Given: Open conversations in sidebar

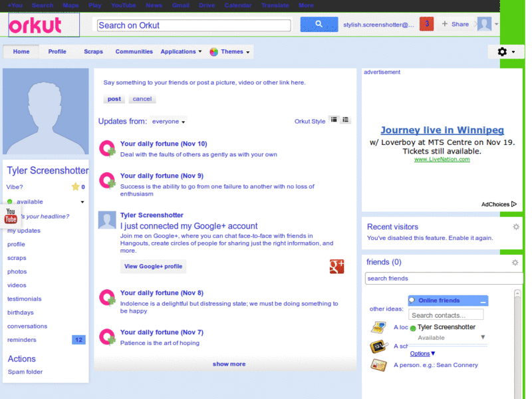Looking at the screenshot, I should click(x=27, y=327).
